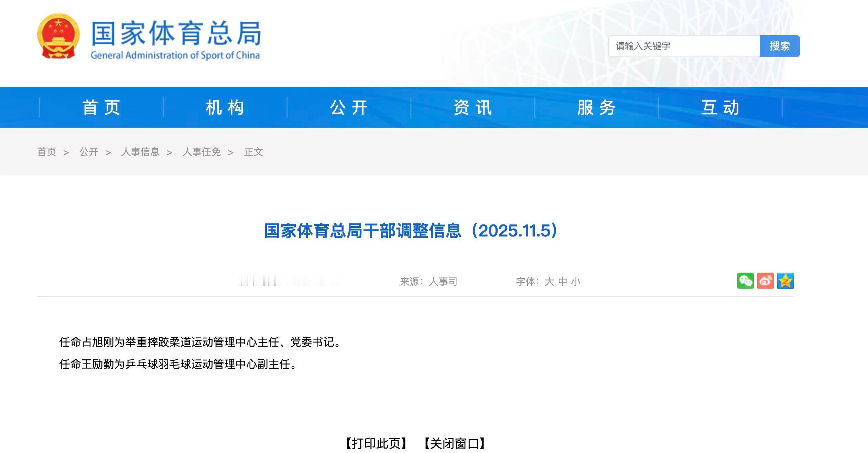868x453 pixels.
Task: Open the 服务 navigation item
Action: (x=596, y=107)
